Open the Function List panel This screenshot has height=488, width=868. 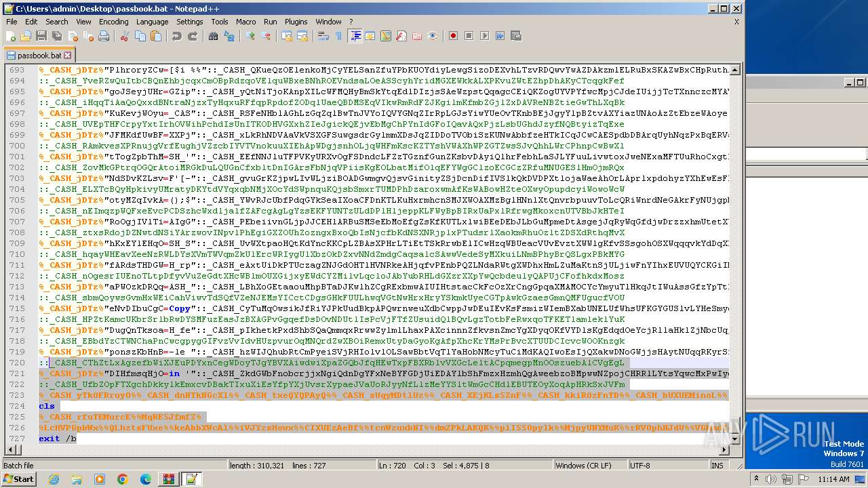(x=401, y=36)
